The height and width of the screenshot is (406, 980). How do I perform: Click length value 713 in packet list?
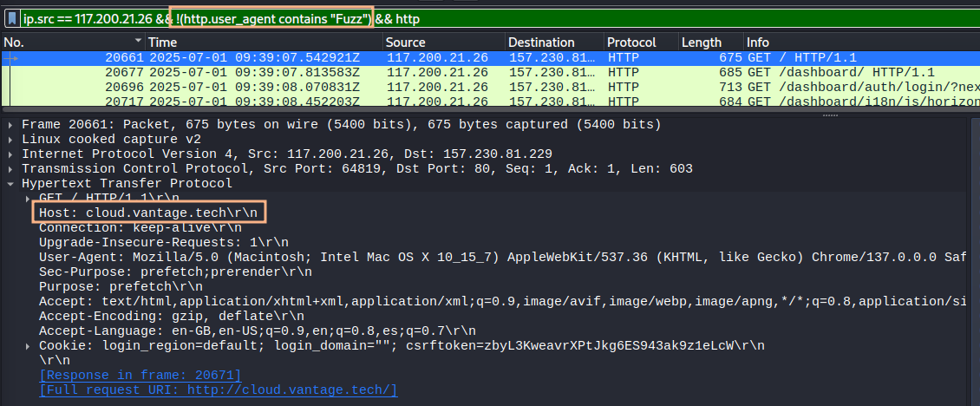[x=730, y=87]
